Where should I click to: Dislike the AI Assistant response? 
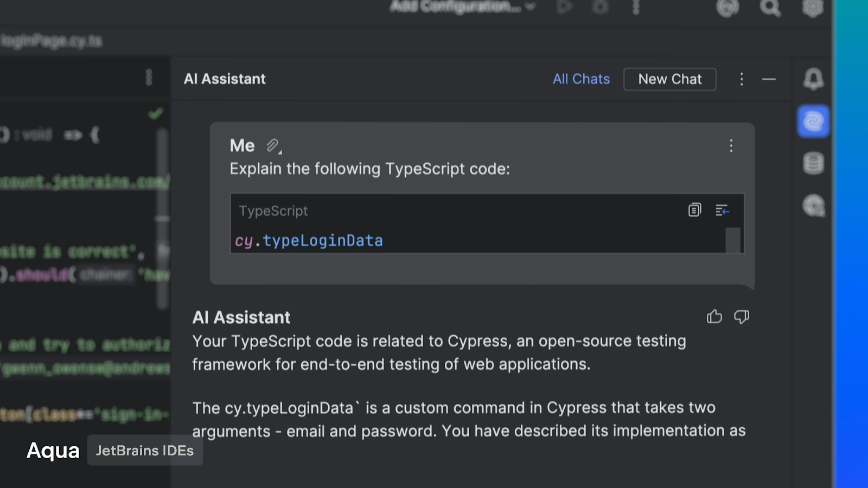[742, 317]
